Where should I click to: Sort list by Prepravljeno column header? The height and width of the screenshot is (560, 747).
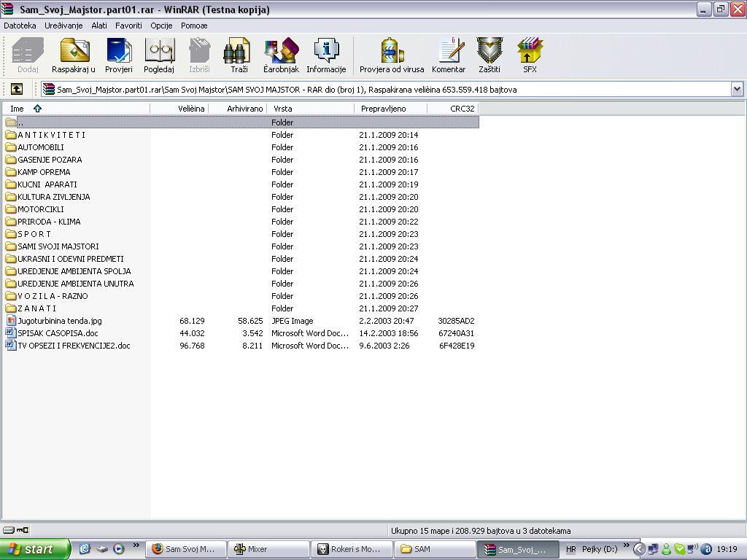[384, 109]
